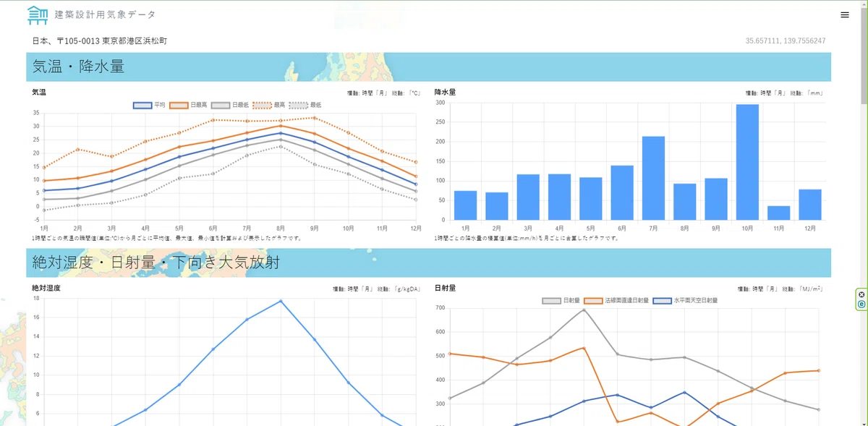Screen dimensions: 868x426
Task: Click the caption below the precipitation chart
Action: click(527, 237)
